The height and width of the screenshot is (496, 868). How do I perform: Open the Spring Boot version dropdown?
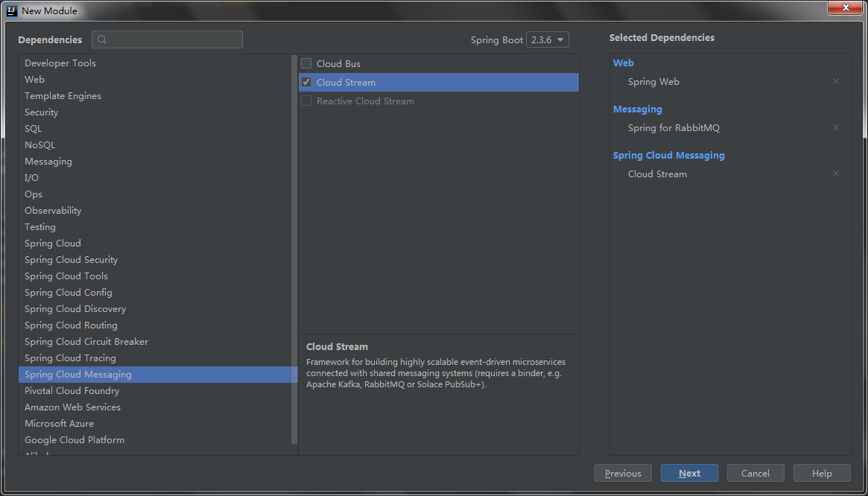[548, 40]
